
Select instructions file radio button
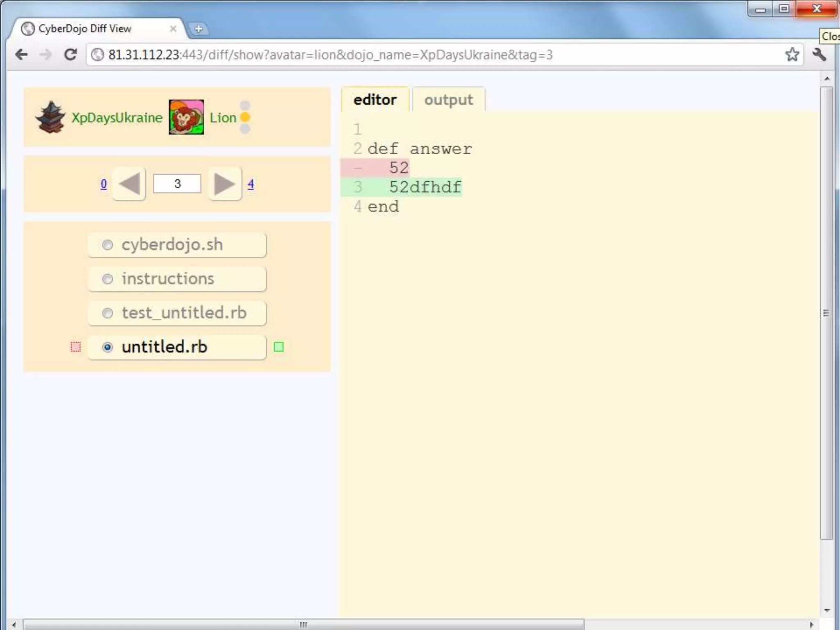107,279
